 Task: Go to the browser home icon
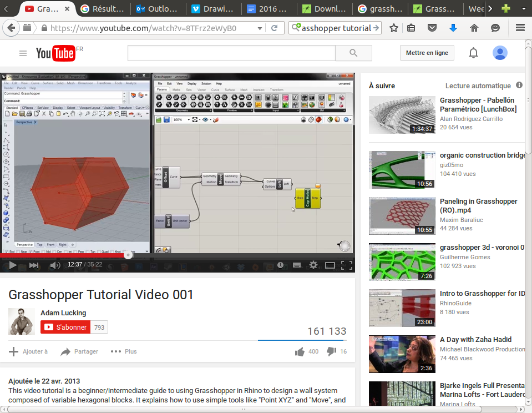474,28
